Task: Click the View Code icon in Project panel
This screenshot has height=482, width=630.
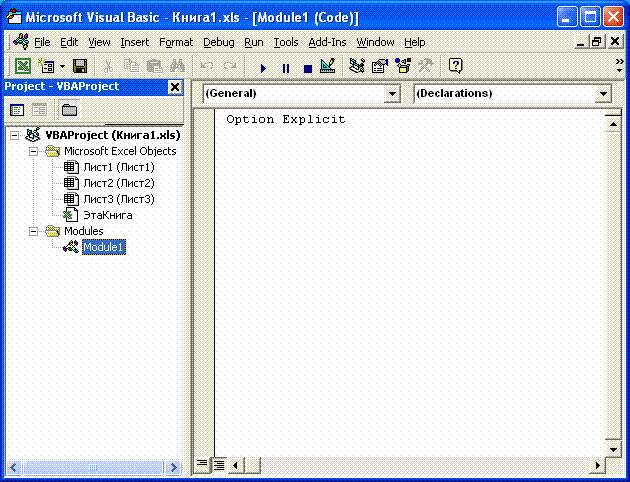Action: [17, 110]
